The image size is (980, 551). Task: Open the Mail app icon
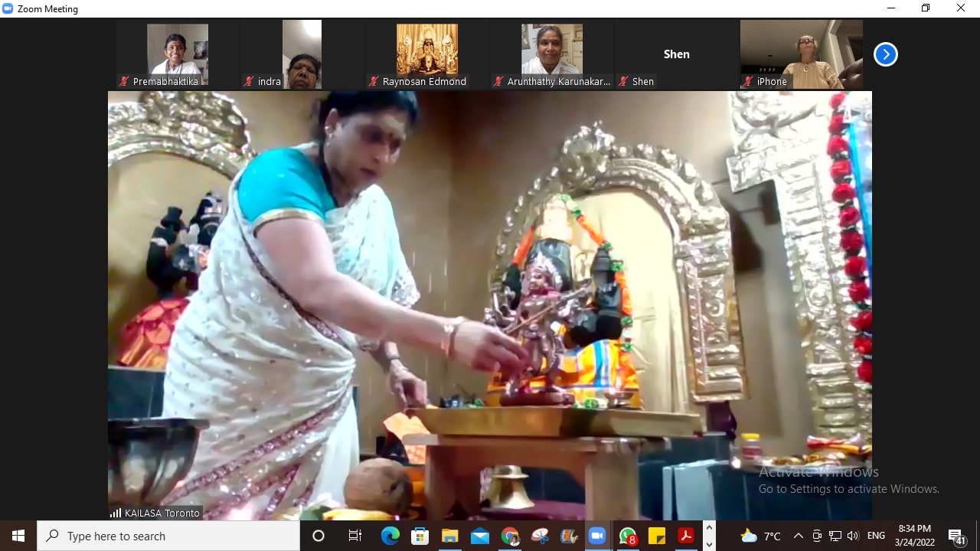(480, 536)
